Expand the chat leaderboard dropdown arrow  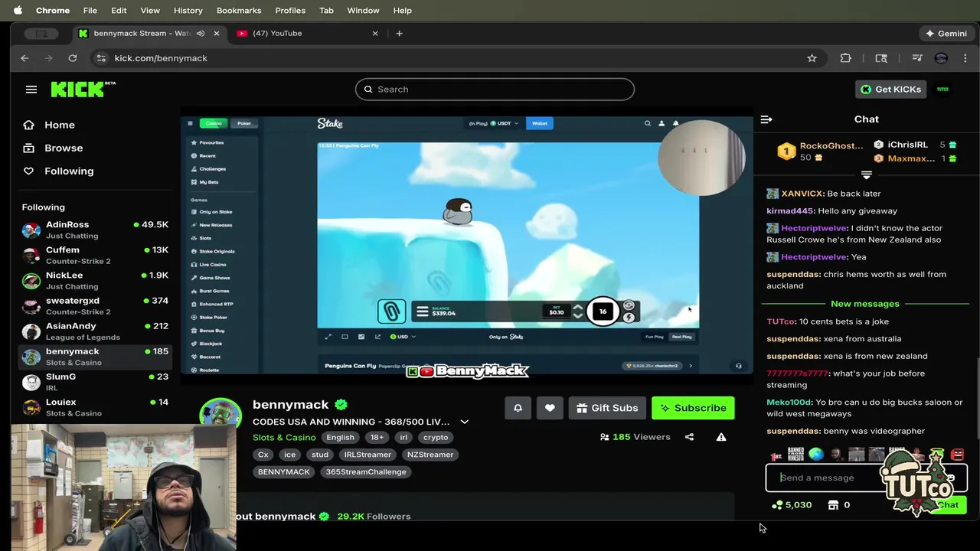coord(867,175)
